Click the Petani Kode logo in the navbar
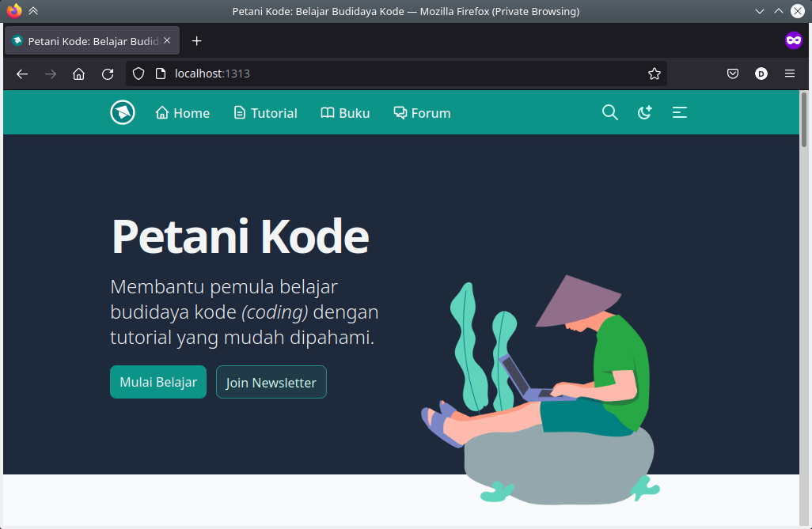This screenshot has height=529, width=812. click(123, 112)
